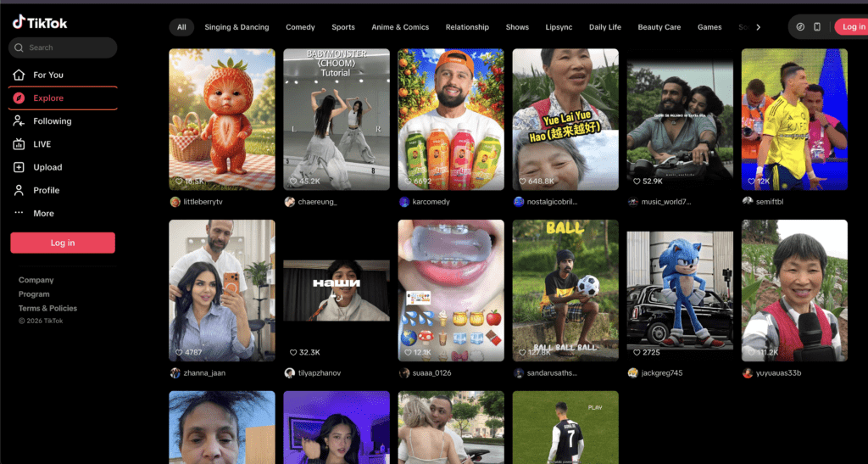Screen dimensions: 868x464
Task: Play the Yue Lai Yue Hao video
Action: [565, 120]
